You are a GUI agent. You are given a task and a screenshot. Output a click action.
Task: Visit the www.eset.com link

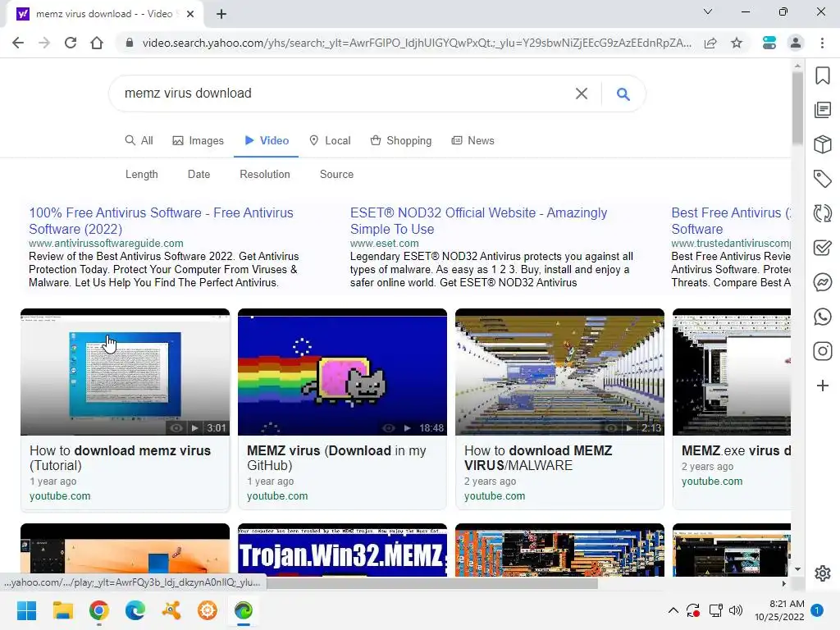point(384,243)
